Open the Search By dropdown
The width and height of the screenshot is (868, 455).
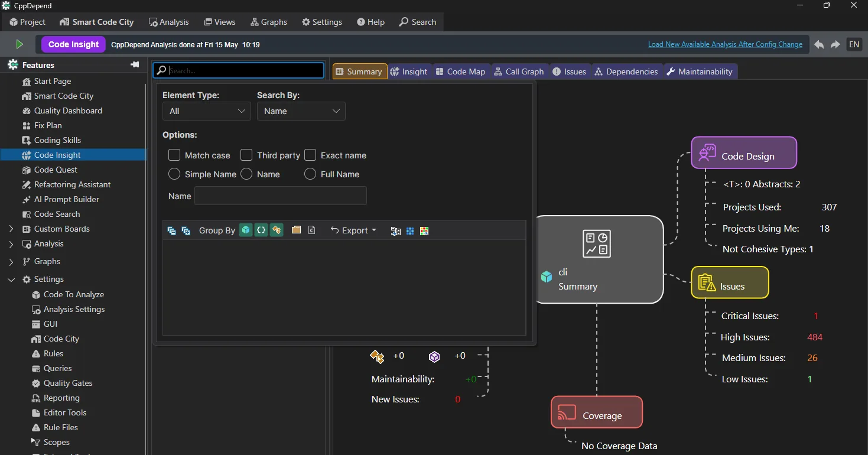[301, 111]
